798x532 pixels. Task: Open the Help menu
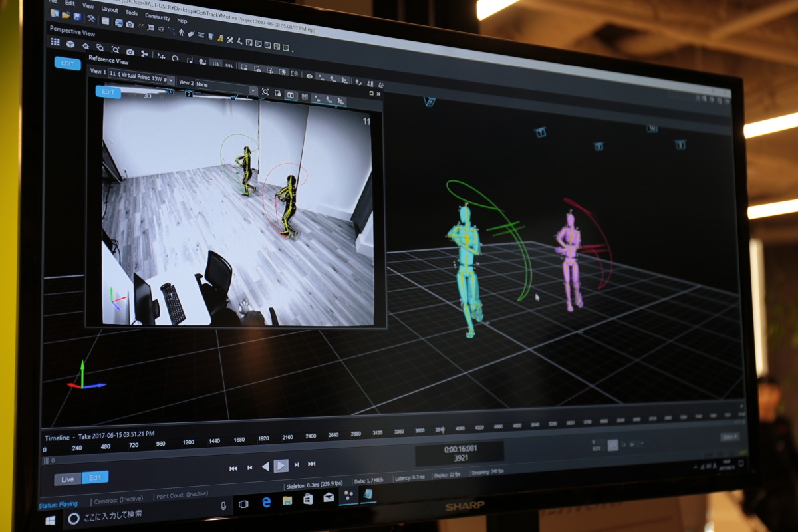click(x=182, y=21)
